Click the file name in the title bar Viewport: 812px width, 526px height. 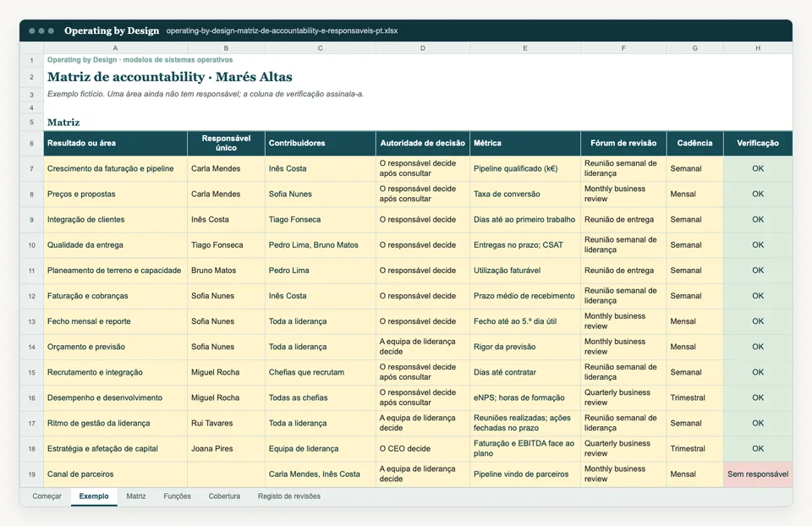click(283, 30)
